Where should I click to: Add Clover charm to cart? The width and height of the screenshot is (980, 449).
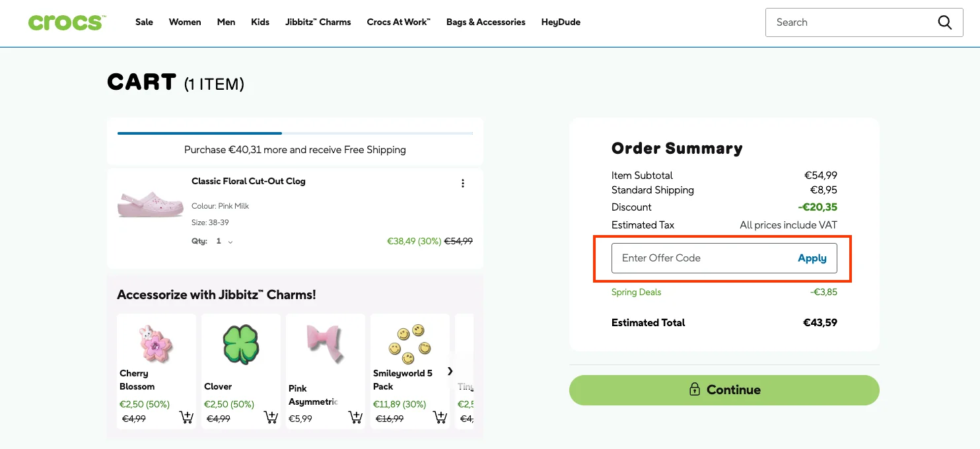271,417
